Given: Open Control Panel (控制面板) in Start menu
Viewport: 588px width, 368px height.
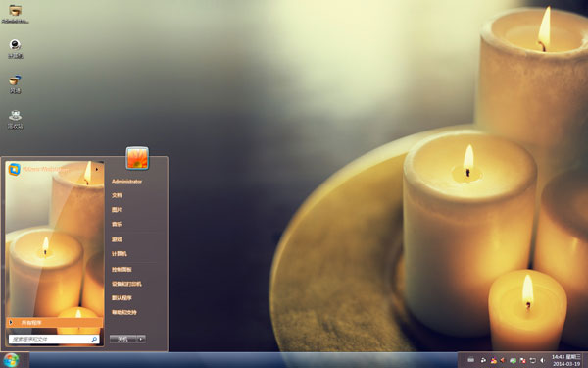Looking at the screenshot, I should click(122, 270).
